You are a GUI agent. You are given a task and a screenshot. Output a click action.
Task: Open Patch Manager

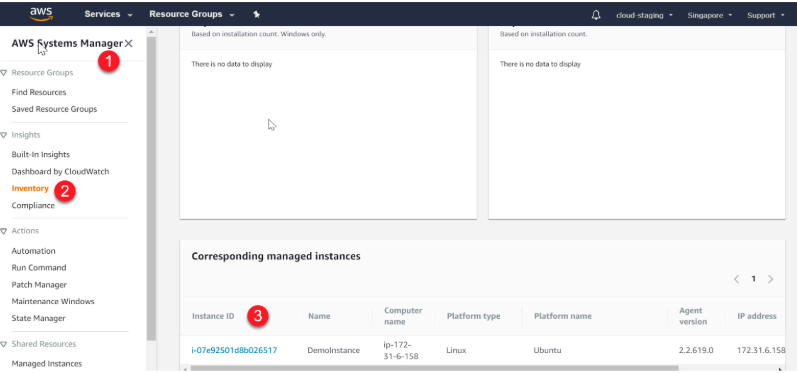click(x=39, y=285)
